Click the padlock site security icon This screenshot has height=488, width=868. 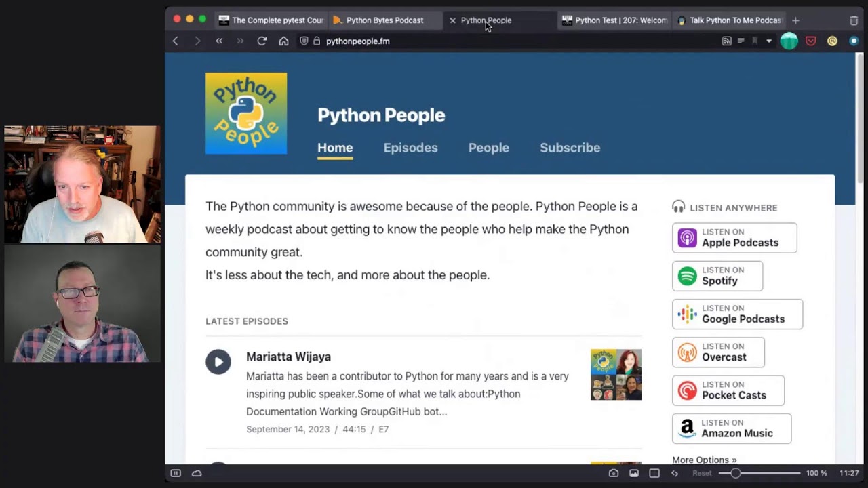317,41
